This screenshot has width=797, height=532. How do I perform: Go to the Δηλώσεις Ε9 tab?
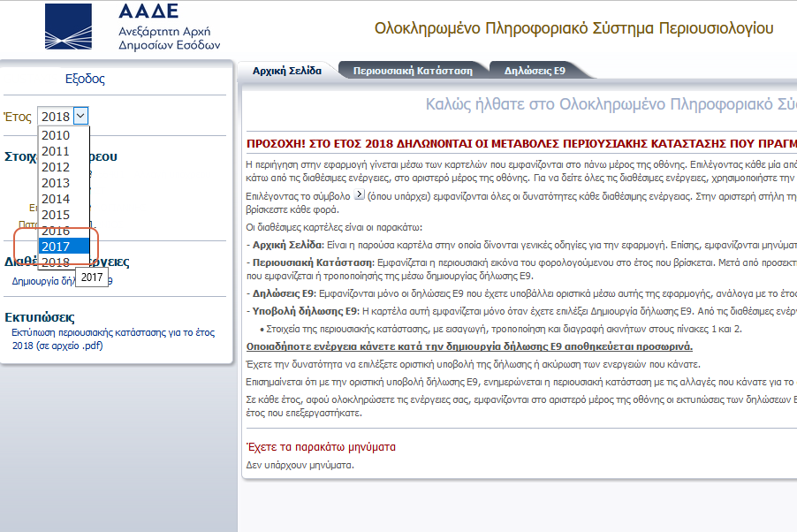tap(535, 71)
